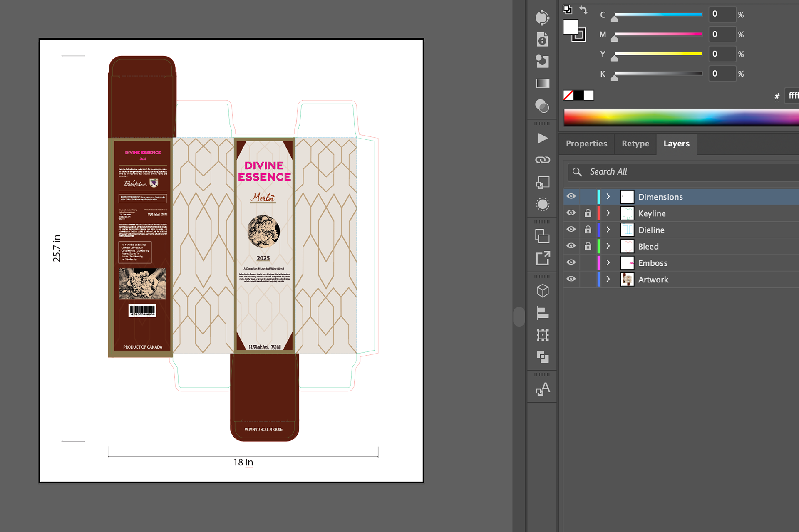Expand the Dieline layer
This screenshot has width=799, height=532.
click(608, 230)
